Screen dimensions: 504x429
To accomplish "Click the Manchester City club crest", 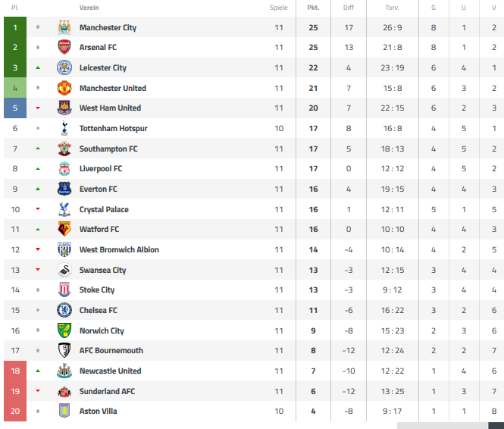I will 64,27.
